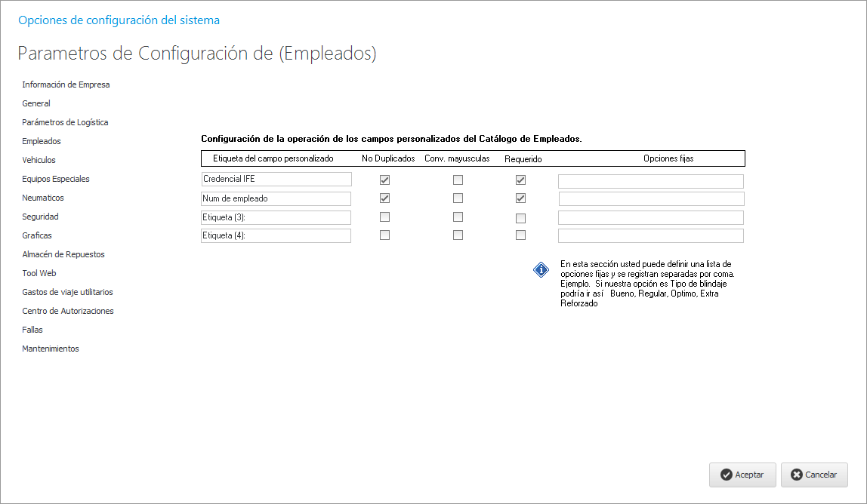
Task: Open the Mantenimientos section
Action: (51, 349)
